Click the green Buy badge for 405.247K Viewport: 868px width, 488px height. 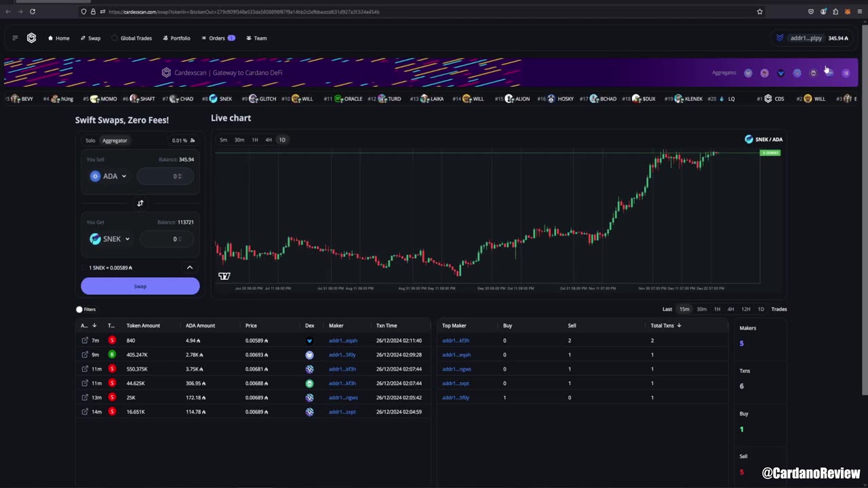(112, 354)
